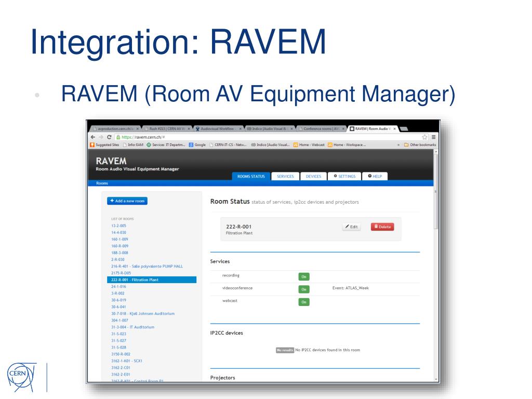Open the Indico Audio Visual bookmark
The image size is (532, 399).
pyautogui.click(x=270, y=145)
